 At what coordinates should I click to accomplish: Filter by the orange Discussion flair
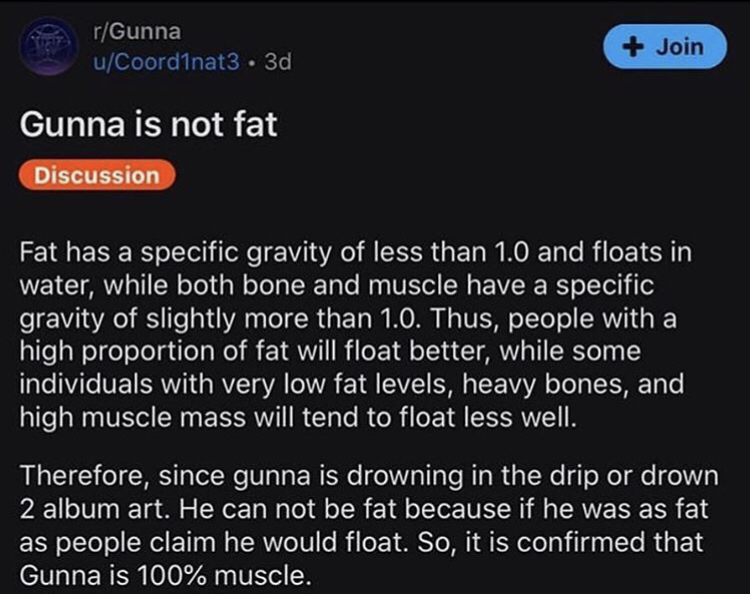tap(97, 176)
